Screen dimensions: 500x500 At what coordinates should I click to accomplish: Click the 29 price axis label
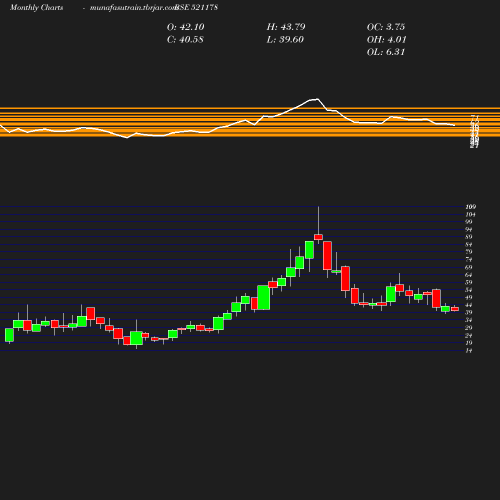pyautogui.click(x=469, y=328)
